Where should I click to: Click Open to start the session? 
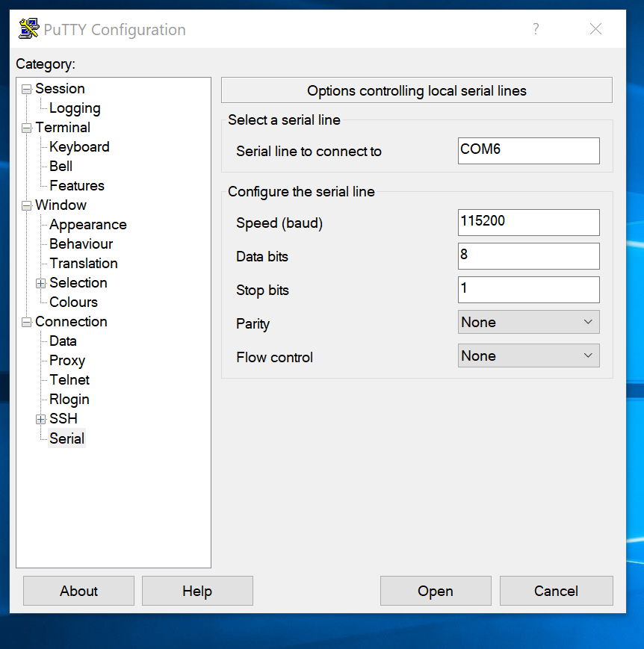coord(436,591)
